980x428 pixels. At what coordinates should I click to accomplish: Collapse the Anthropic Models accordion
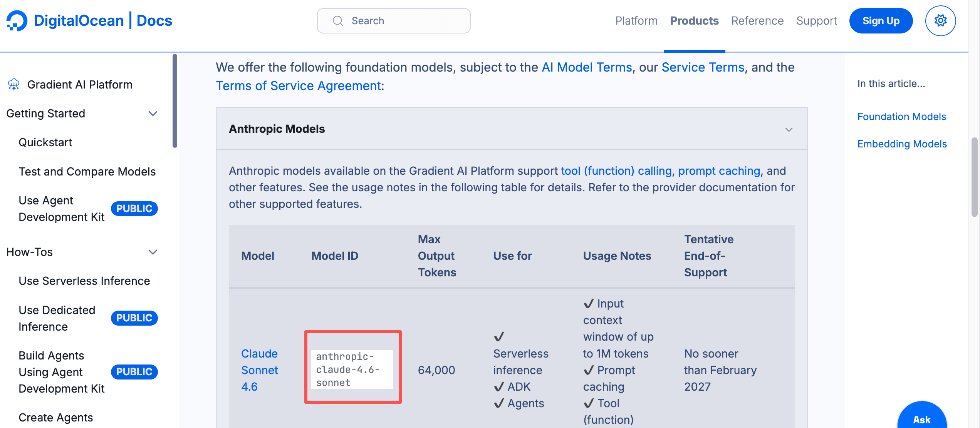pos(789,129)
